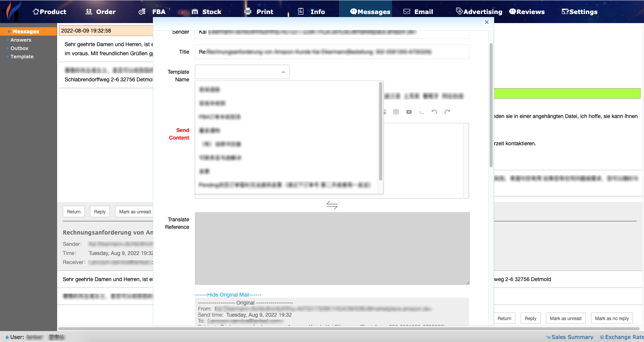Click the insert table icon in editor toolbar
The width and height of the screenshot is (644, 342).
pyautogui.click(x=396, y=112)
